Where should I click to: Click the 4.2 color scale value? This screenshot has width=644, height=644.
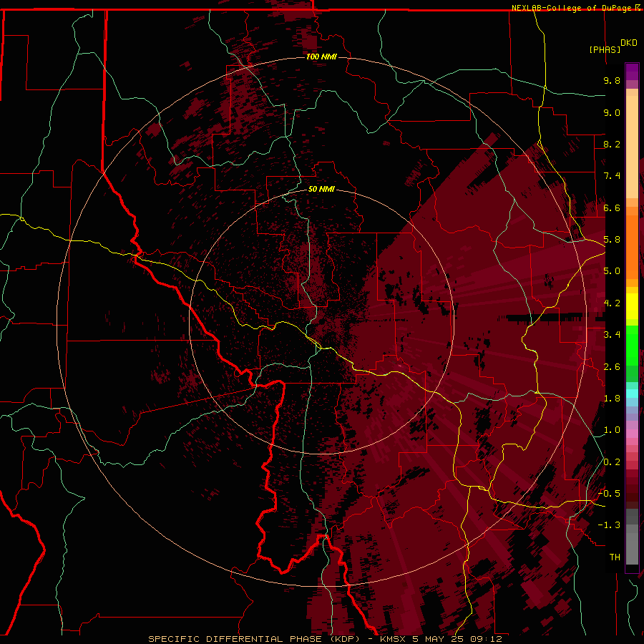(x=612, y=303)
